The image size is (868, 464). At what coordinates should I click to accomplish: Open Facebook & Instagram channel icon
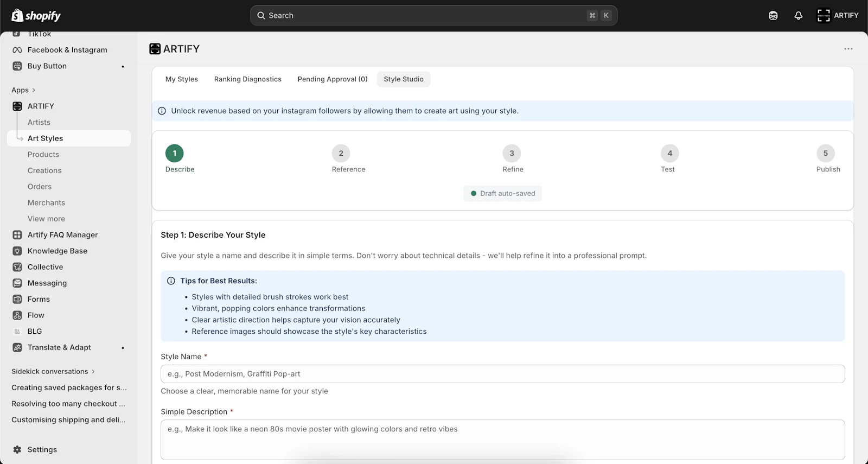pos(17,50)
